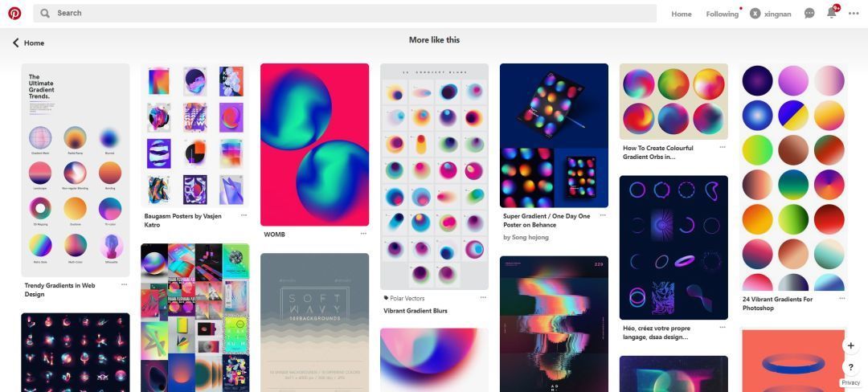
Task: Open the Song hojong author link
Action: (526, 237)
